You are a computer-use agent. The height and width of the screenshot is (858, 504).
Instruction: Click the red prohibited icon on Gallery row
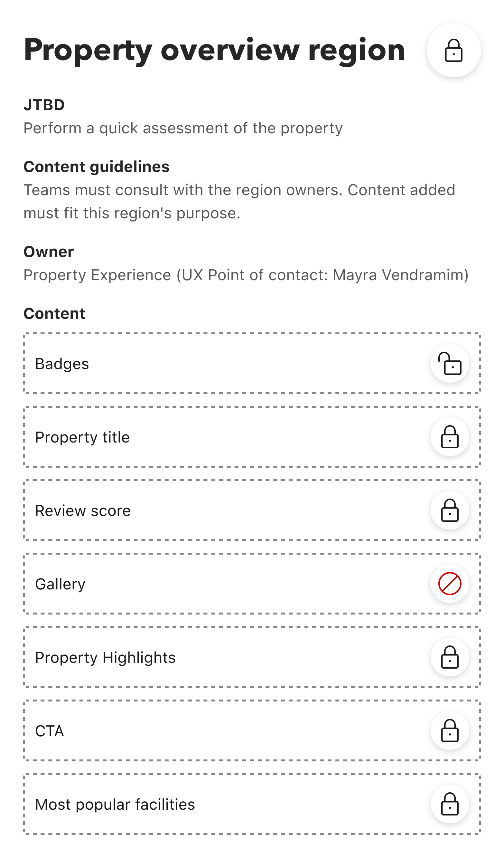pos(450,584)
